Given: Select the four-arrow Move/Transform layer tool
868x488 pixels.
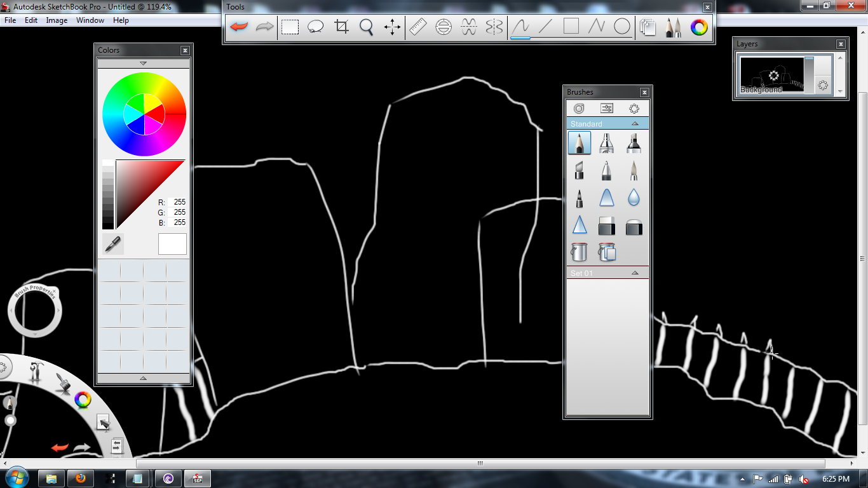Looking at the screenshot, I should (x=392, y=27).
